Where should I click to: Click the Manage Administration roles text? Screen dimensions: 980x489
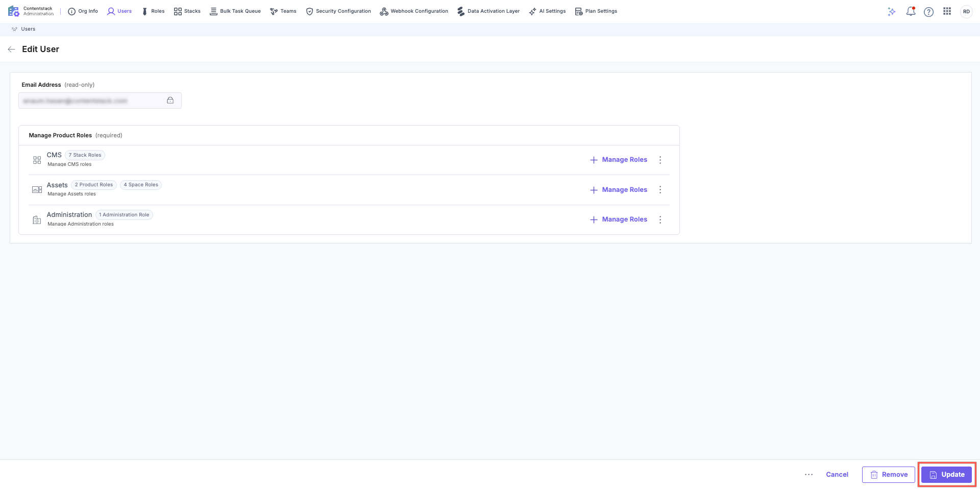[x=81, y=224]
